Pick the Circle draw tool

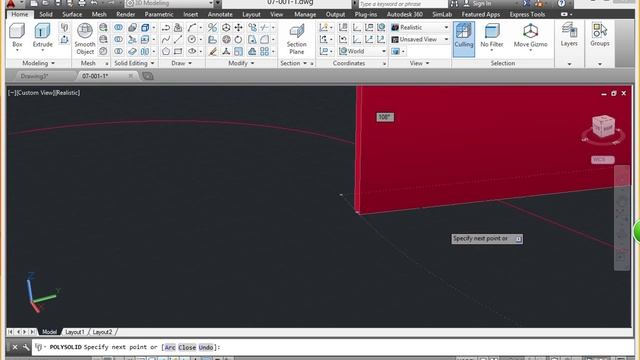click(x=191, y=40)
